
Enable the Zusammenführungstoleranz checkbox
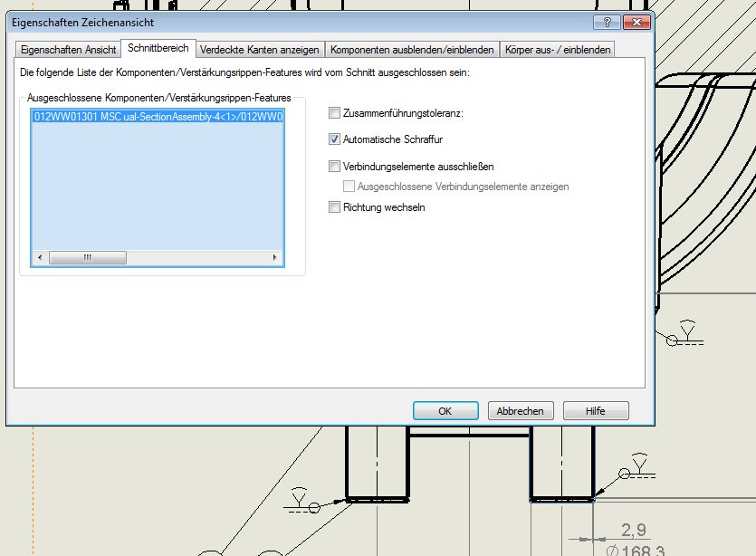pyautogui.click(x=335, y=113)
